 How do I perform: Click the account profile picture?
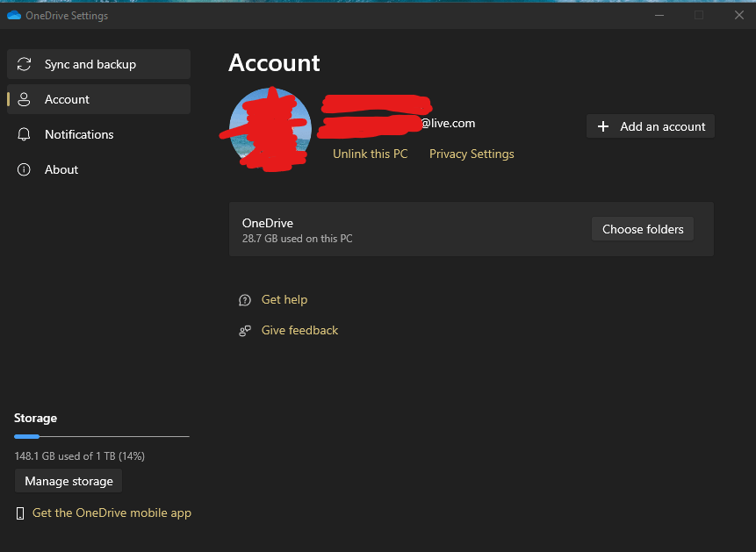(x=270, y=128)
